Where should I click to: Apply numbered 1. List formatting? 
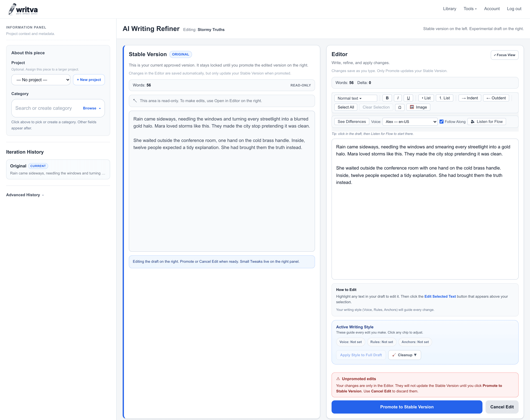[444, 98]
